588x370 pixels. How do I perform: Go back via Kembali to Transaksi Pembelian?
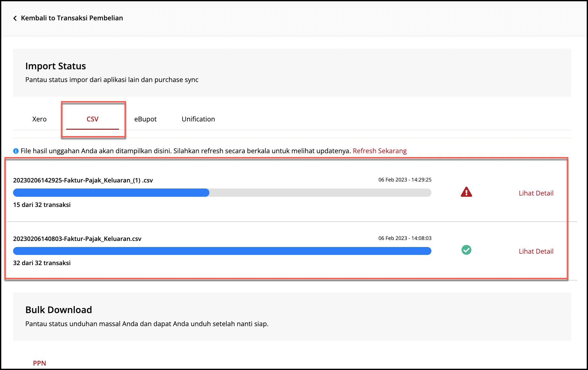pyautogui.click(x=72, y=18)
